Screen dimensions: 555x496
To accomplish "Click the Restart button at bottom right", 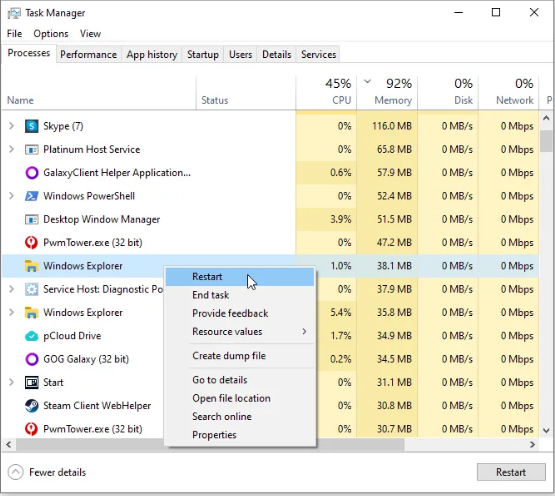I will (x=511, y=472).
